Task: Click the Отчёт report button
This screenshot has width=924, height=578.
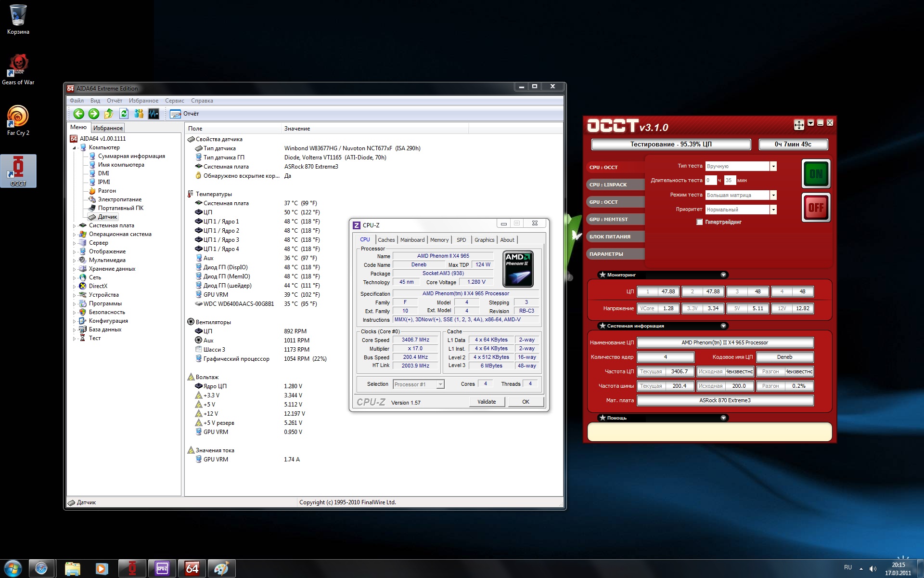Action: (184, 114)
